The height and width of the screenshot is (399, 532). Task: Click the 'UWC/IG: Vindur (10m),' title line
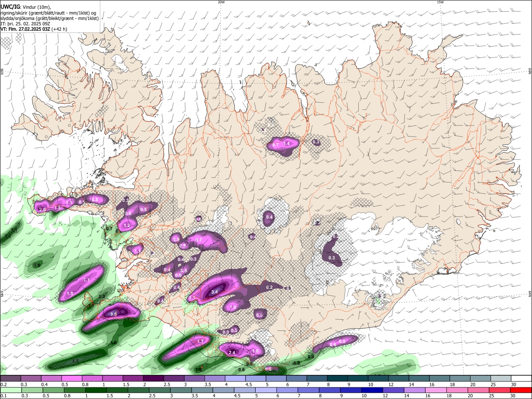click(x=25, y=7)
